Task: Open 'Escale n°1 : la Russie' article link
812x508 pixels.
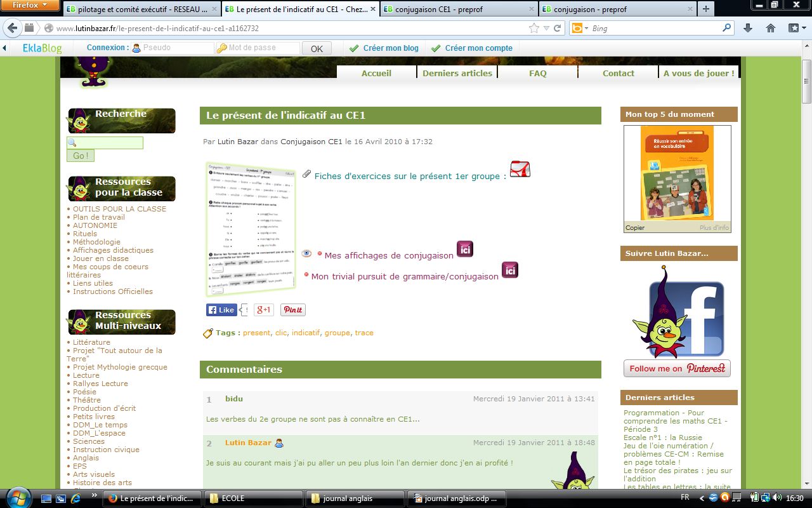Action: (663, 438)
